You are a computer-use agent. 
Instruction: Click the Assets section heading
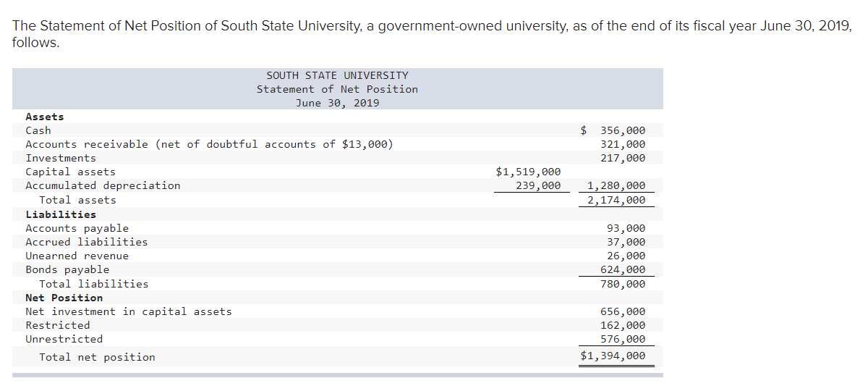(x=45, y=117)
